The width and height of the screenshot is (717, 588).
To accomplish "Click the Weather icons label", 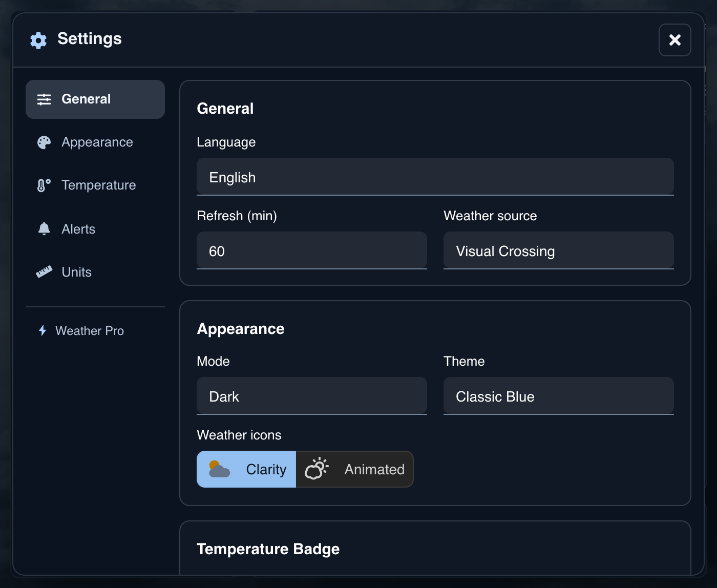I will [x=239, y=435].
